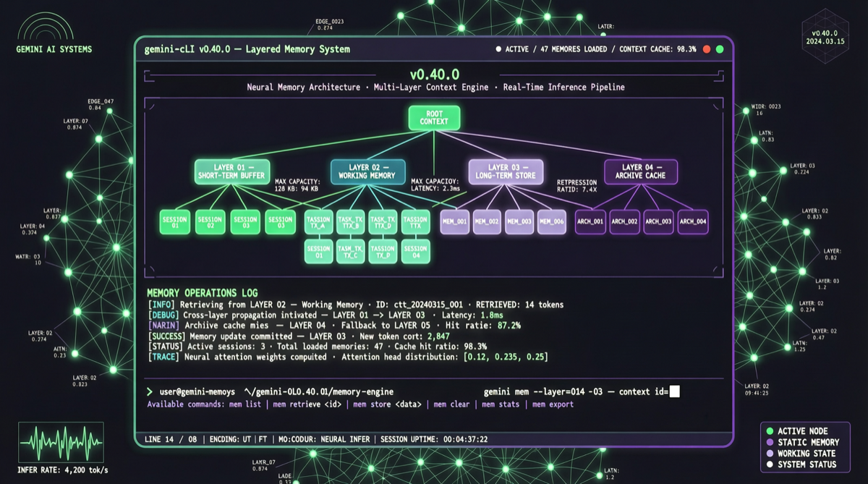868x484 pixels.
Task: Select the SESSION 02 node
Action: 210,222
